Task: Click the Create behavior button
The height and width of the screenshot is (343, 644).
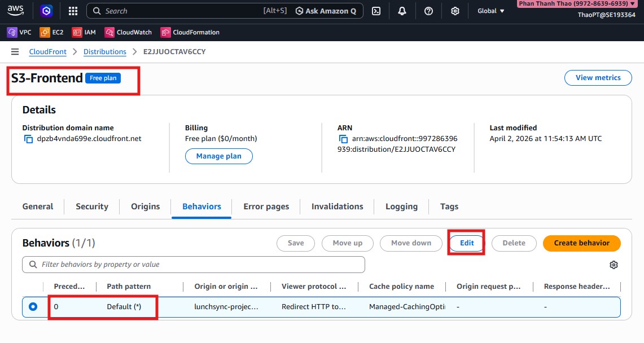Action: [581, 243]
